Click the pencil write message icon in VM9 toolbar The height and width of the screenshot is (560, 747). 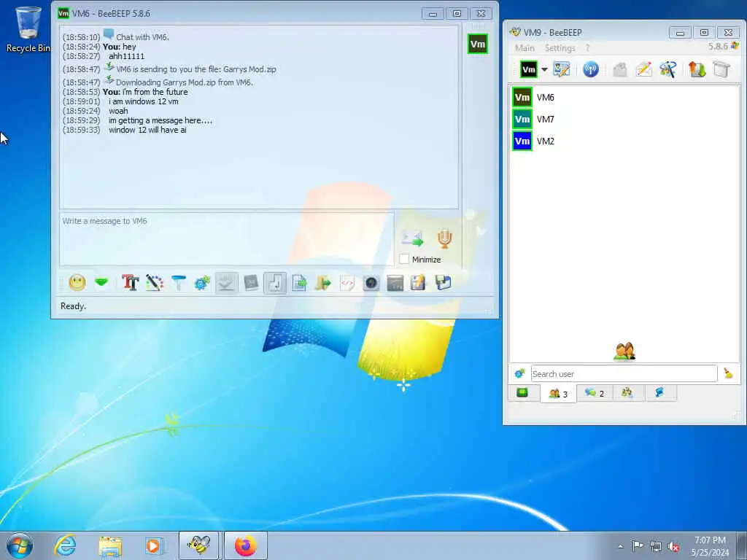pos(643,69)
